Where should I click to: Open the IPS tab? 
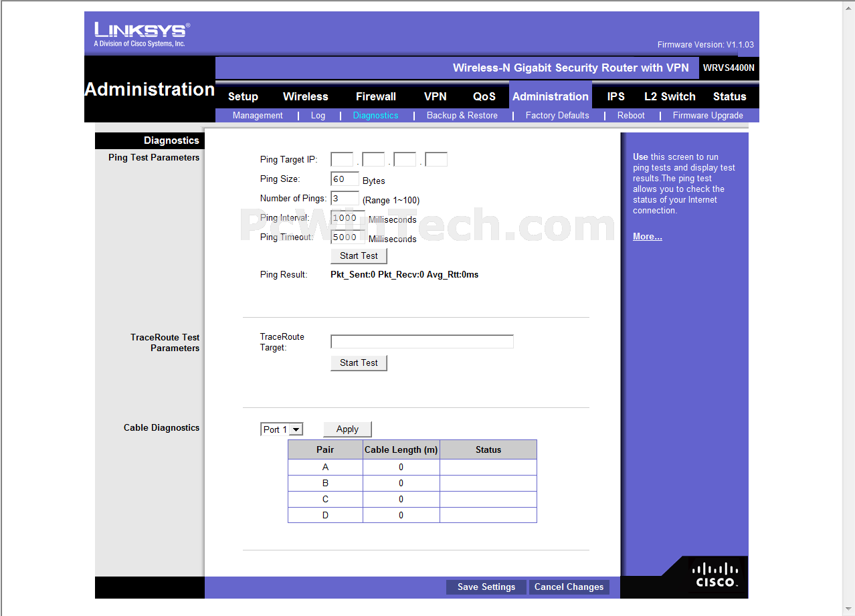pos(616,96)
